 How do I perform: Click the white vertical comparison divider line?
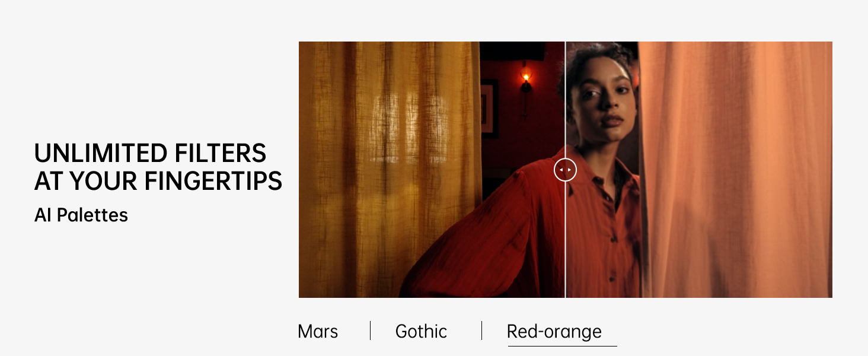565,237
